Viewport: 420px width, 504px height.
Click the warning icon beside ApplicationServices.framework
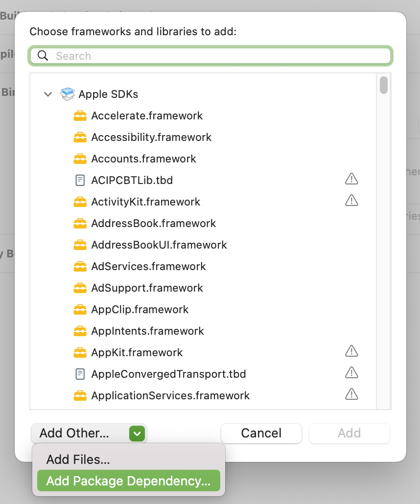coord(351,394)
